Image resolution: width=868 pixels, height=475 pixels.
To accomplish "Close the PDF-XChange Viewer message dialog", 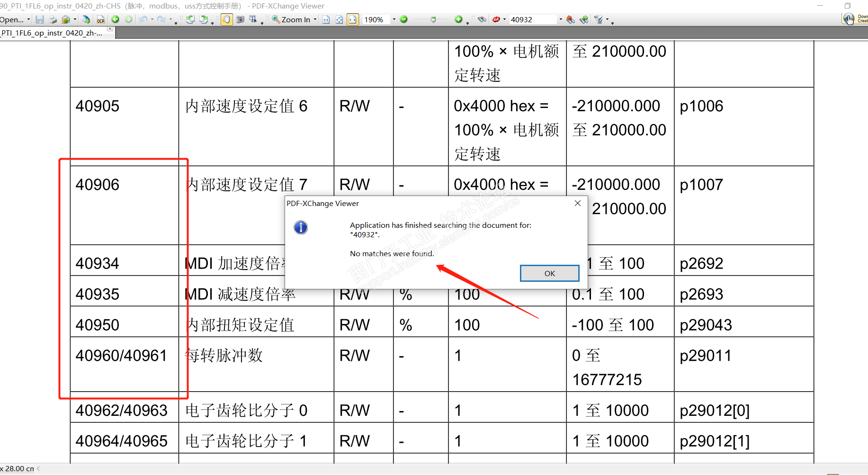I will (577, 203).
